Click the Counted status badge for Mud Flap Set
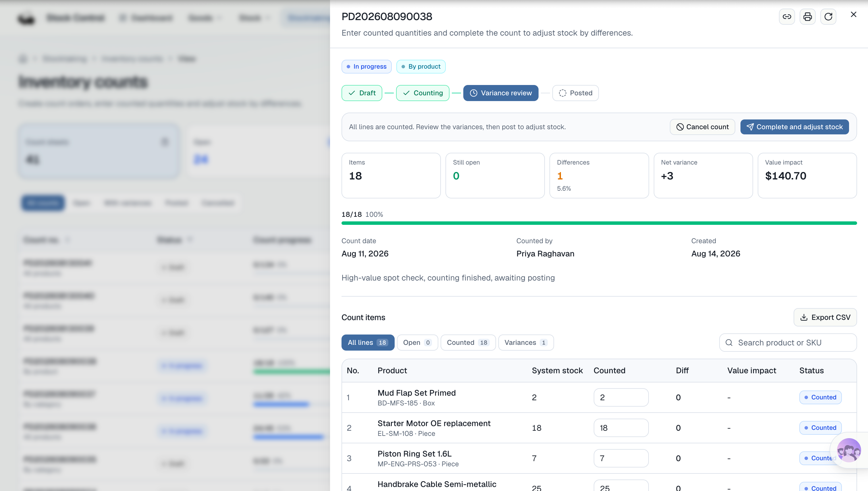 click(820, 397)
